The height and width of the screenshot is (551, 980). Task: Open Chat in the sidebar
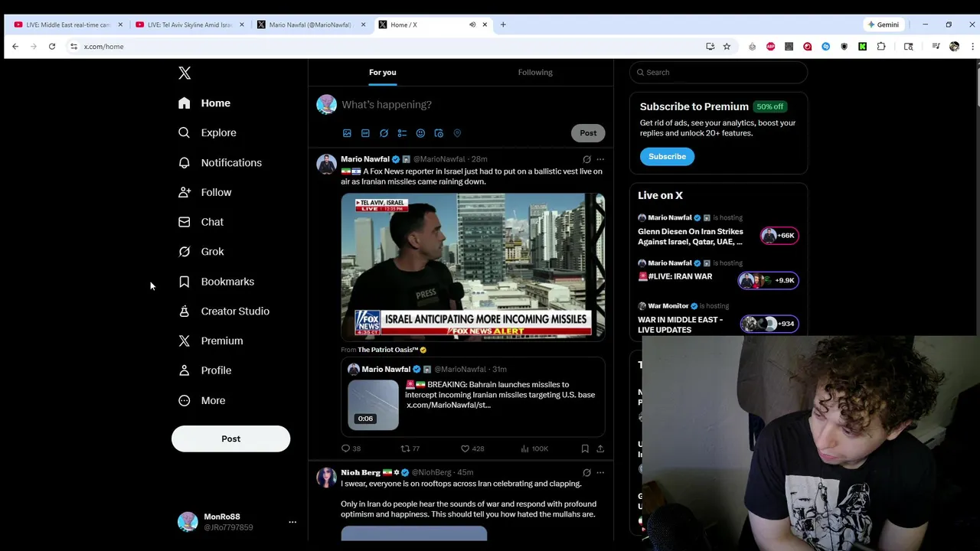tap(201, 222)
